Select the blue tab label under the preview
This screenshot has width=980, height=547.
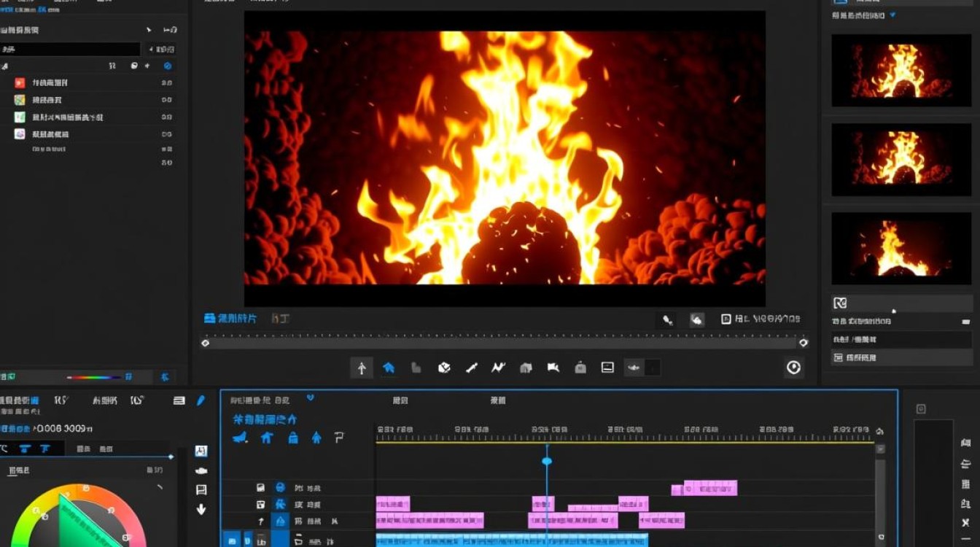pyautogui.click(x=230, y=319)
